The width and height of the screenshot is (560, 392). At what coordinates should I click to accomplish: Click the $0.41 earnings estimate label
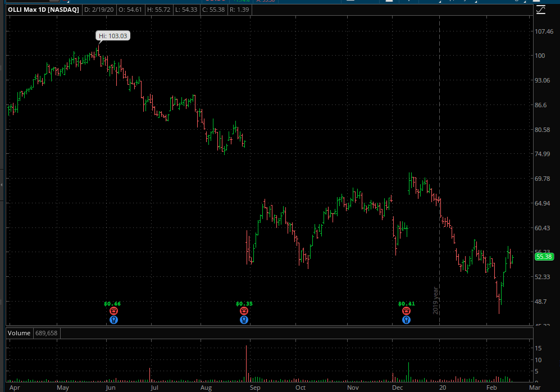pyautogui.click(x=407, y=303)
